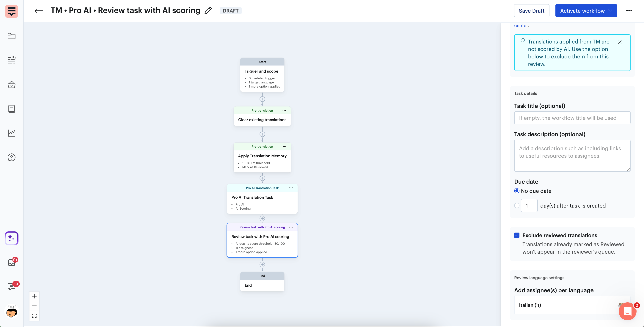Viewport: 644px width, 327px height.
Task: Open the AI sparkle workflows icon
Action: (x=12, y=238)
